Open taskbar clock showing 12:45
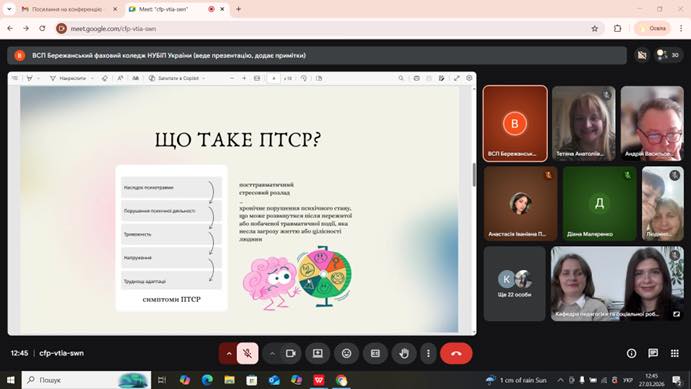Screen dimensions: 691x389 pyautogui.click(x=651, y=380)
